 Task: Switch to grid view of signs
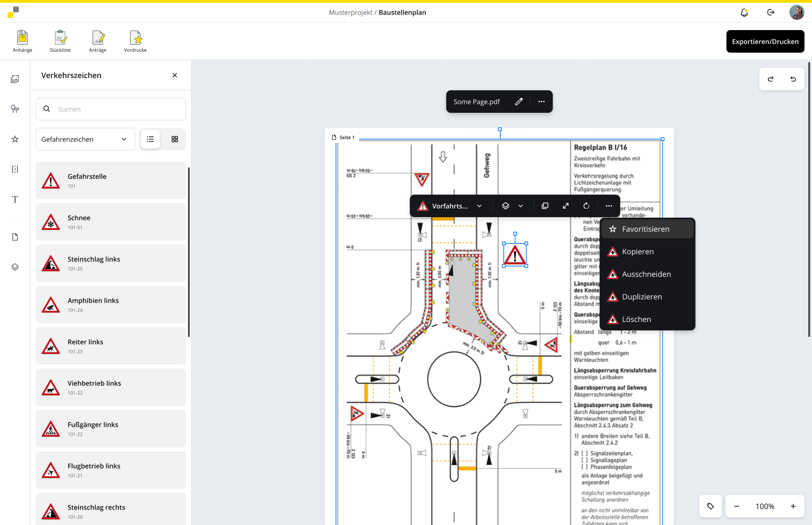tap(175, 139)
